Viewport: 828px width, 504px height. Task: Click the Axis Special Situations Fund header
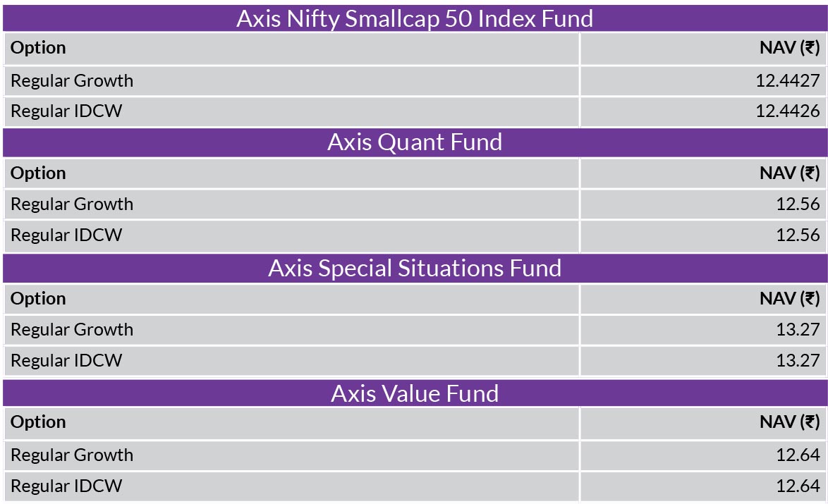[415, 268]
